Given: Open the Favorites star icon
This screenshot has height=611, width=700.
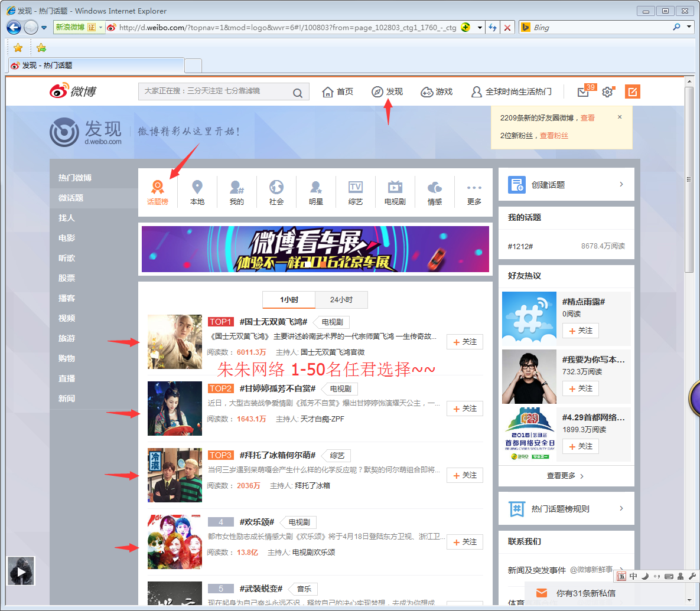Looking at the screenshot, I should pyautogui.click(x=18, y=48).
